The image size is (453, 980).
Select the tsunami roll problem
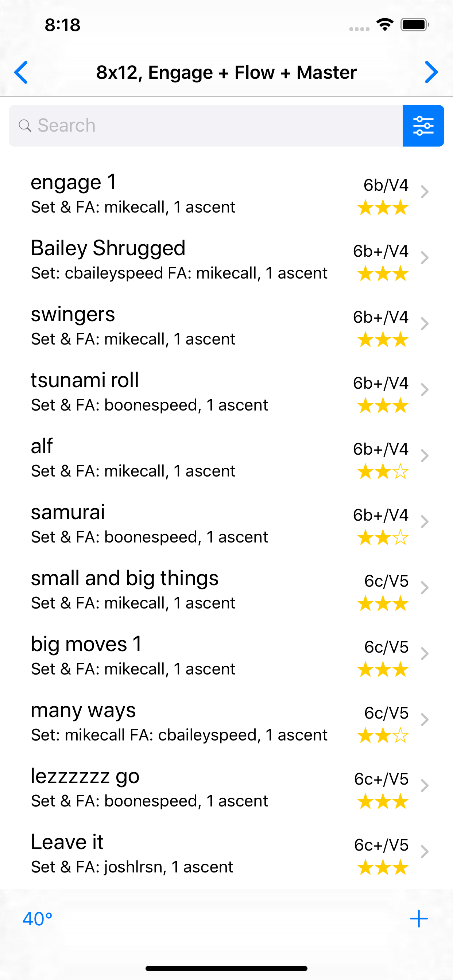click(242, 390)
